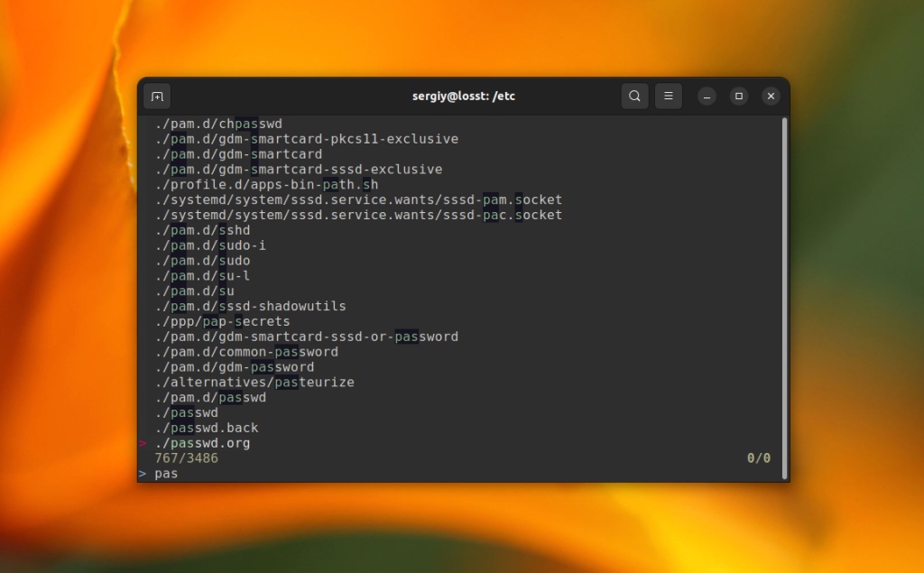Open a new terminal tab
Viewport: 924px width, 573px height.
[157, 97]
